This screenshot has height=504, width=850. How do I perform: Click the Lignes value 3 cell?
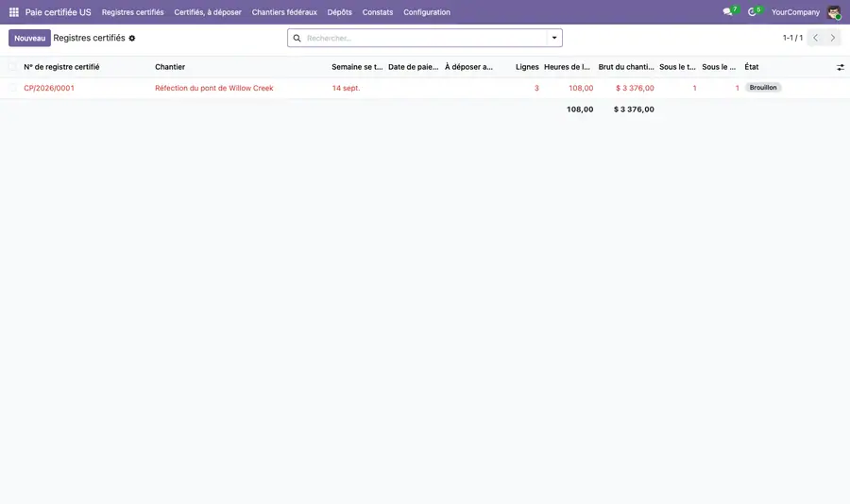[x=536, y=88]
